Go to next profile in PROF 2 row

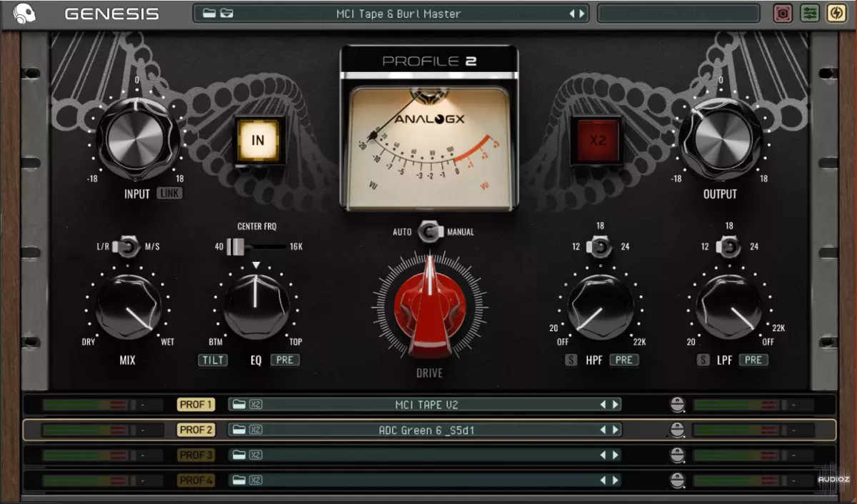click(615, 430)
